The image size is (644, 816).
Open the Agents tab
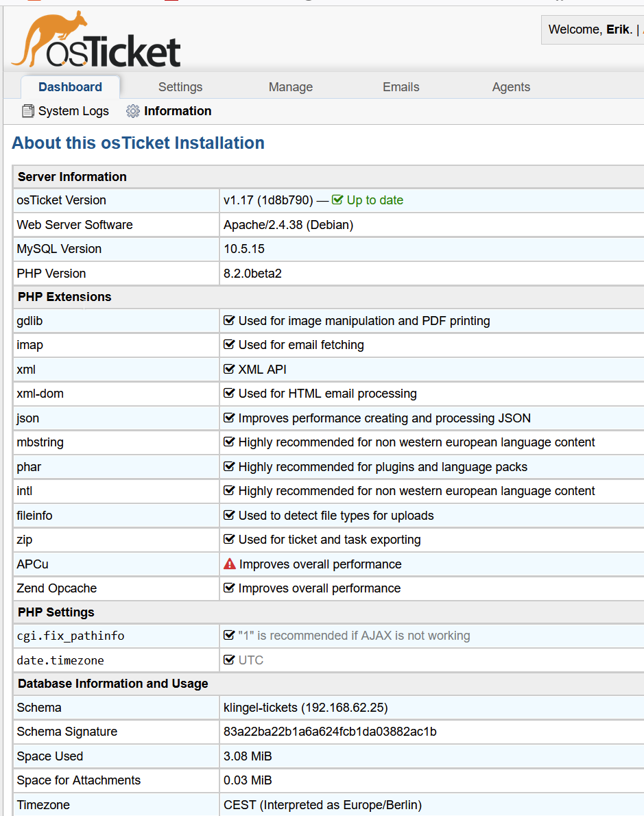[511, 87]
